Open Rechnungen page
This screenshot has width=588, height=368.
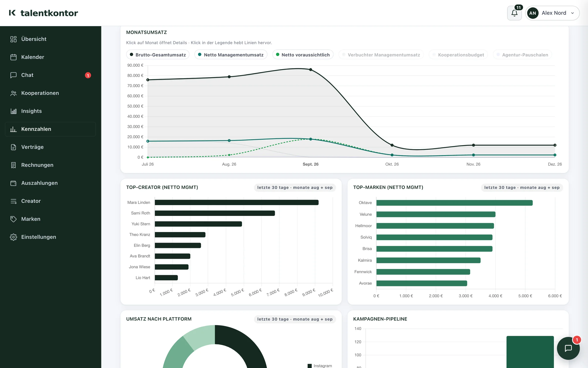click(50, 165)
